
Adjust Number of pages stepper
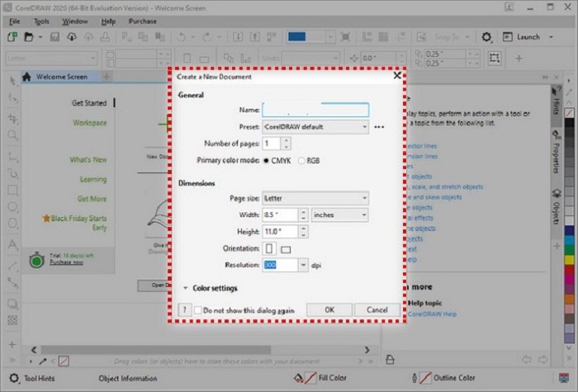click(286, 144)
